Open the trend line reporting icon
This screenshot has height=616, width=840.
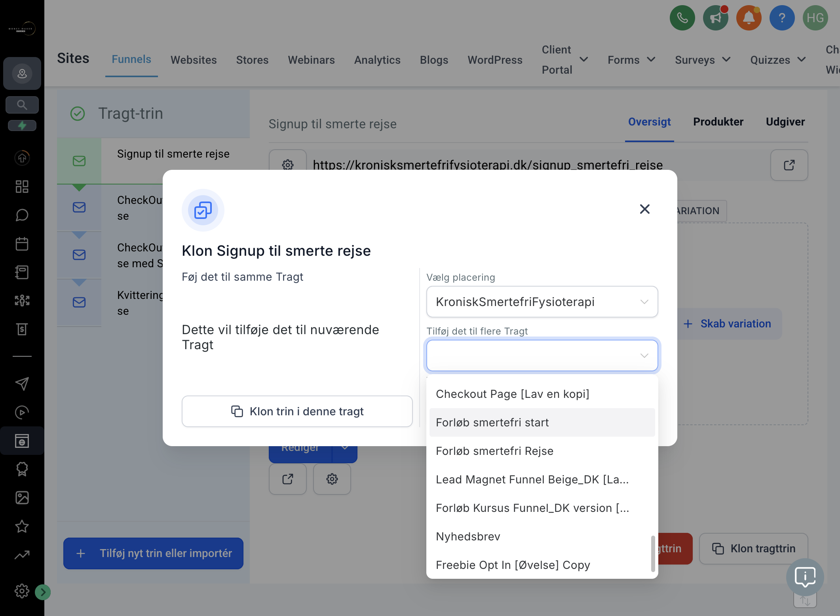click(22, 555)
